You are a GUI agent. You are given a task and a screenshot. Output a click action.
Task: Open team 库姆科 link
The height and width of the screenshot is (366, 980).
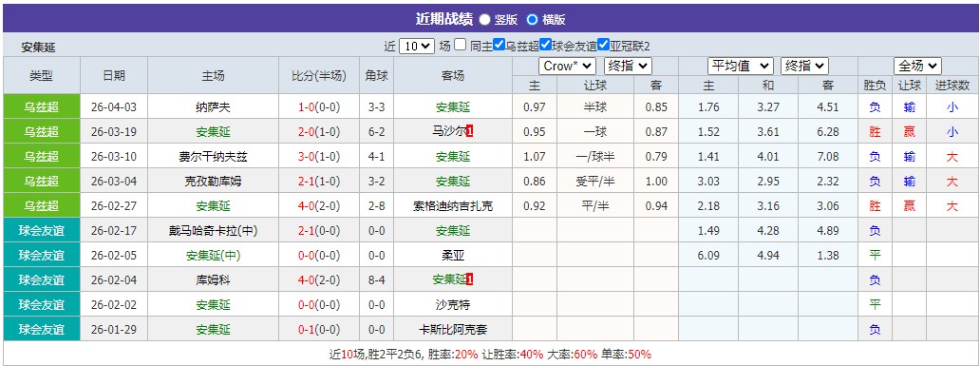tap(213, 280)
